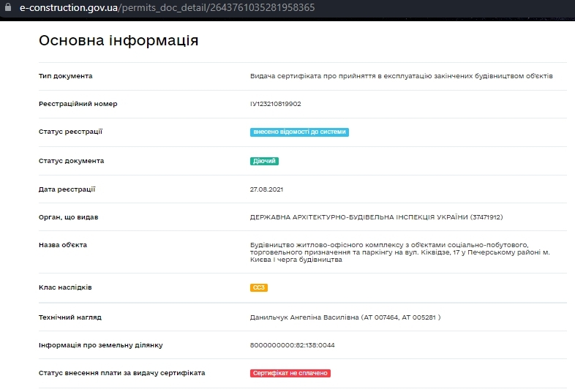Click the 'Клас наслідків' label
The height and width of the screenshot is (392, 575).
[65, 287]
